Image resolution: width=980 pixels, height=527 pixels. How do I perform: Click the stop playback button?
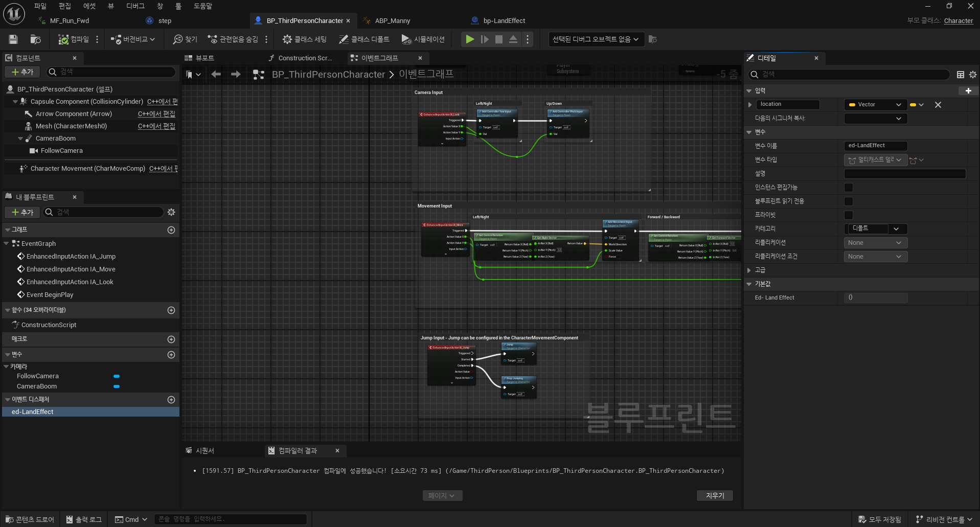coord(499,39)
